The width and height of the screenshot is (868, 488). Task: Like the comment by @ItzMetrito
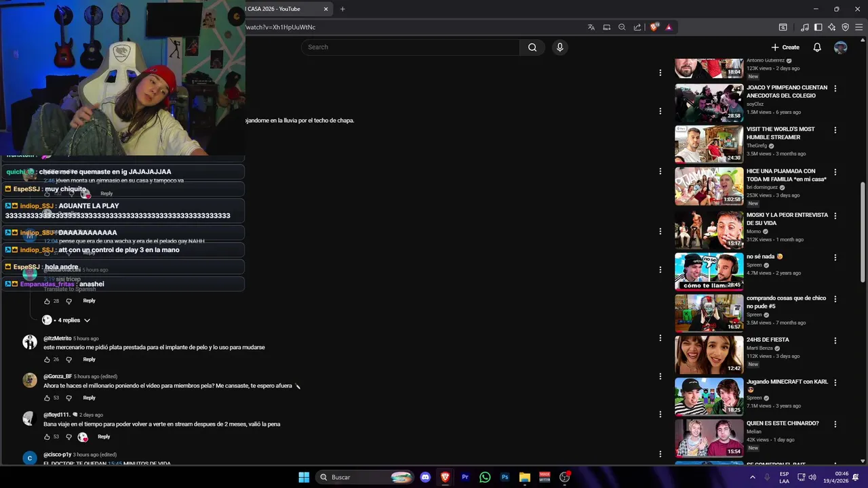(x=47, y=359)
